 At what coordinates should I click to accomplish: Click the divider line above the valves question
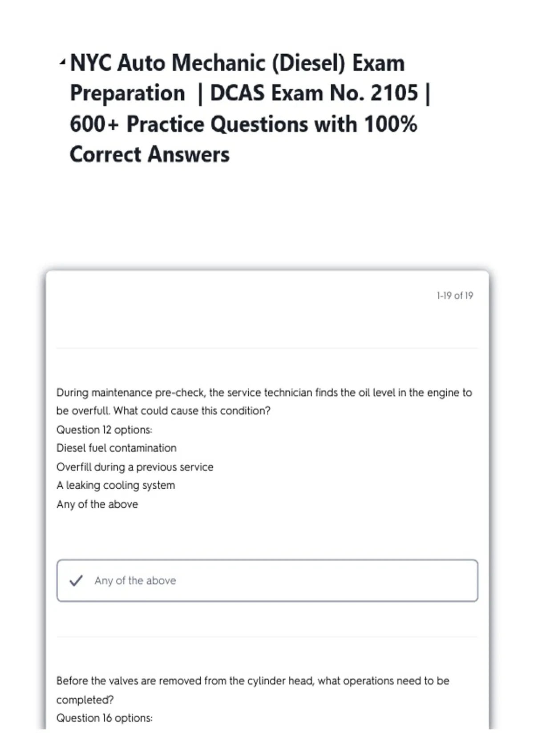(267, 637)
